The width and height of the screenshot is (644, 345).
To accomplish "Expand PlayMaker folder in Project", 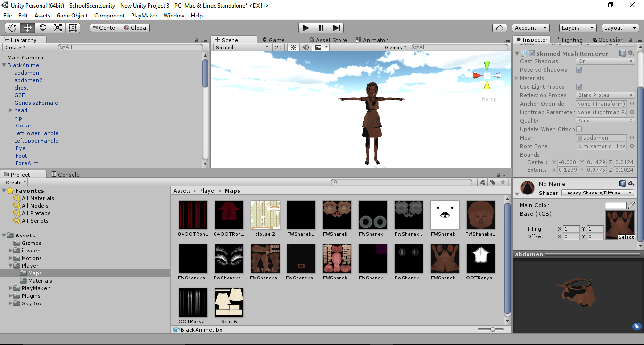I will pyautogui.click(x=11, y=288).
